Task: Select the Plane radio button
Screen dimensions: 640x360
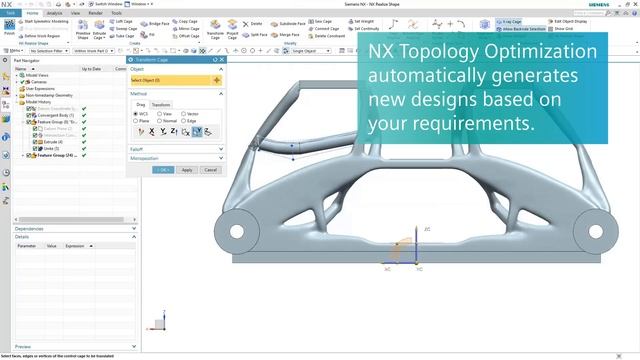Action: click(x=136, y=121)
